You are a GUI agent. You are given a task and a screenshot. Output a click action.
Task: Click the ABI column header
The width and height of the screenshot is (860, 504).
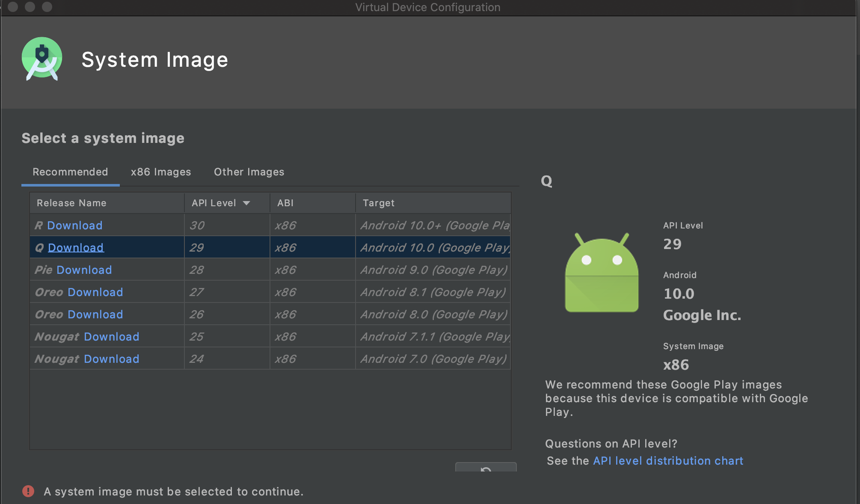(285, 203)
